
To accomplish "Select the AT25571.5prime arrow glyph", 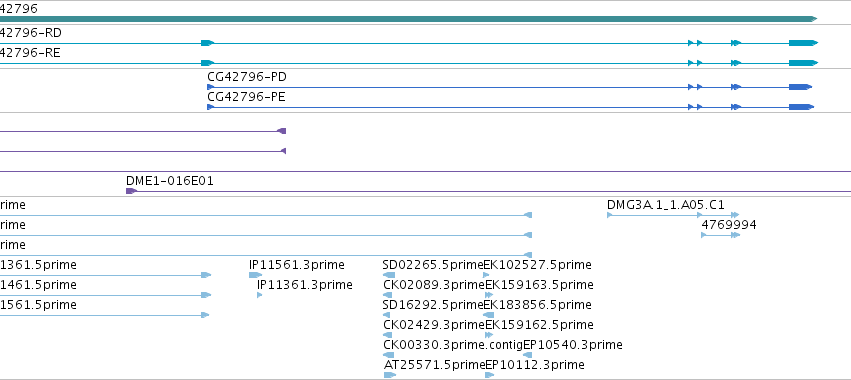I will pos(390,375).
